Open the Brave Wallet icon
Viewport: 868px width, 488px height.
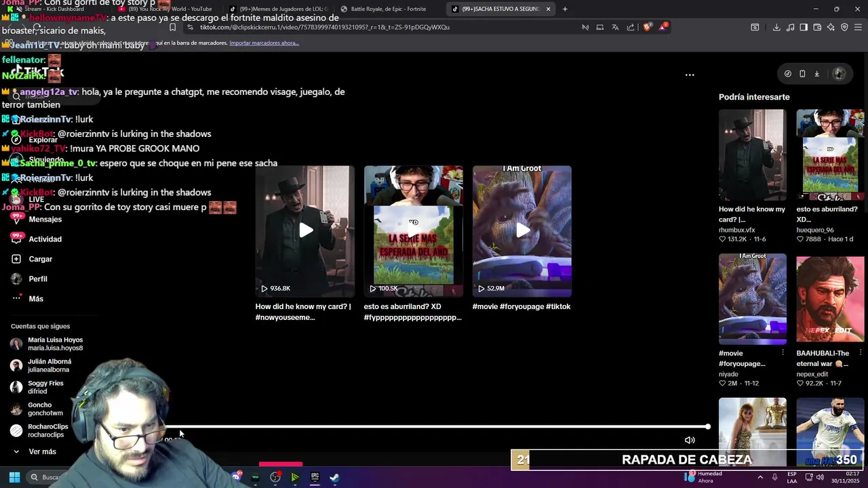817,27
